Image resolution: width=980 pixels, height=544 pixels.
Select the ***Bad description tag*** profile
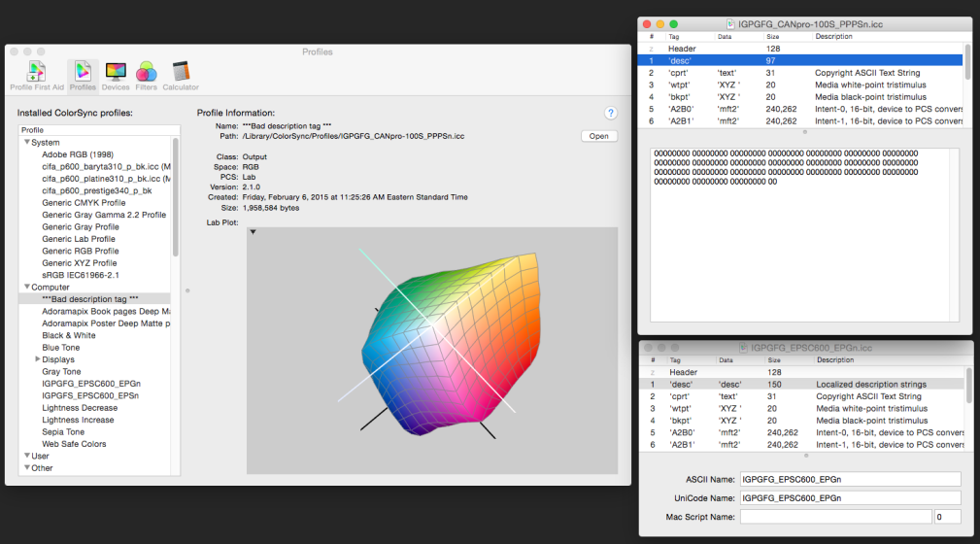[94, 299]
